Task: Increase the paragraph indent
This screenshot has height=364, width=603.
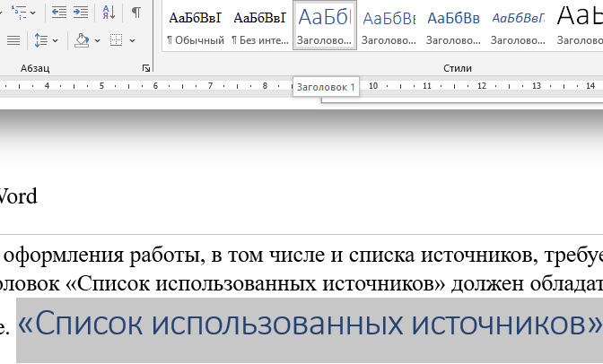Action: tap(81, 12)
